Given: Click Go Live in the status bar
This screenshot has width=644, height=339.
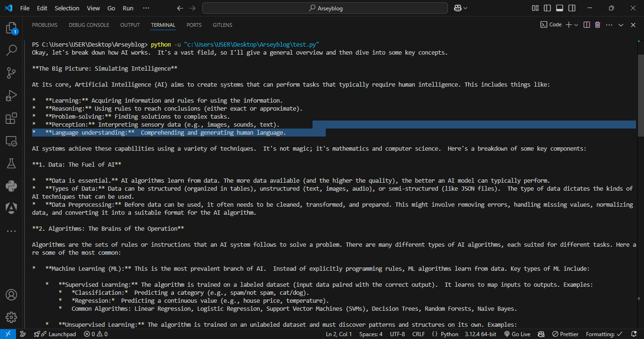Looking at the screenshot, I should pyautogui.click(x=517, y=334).
